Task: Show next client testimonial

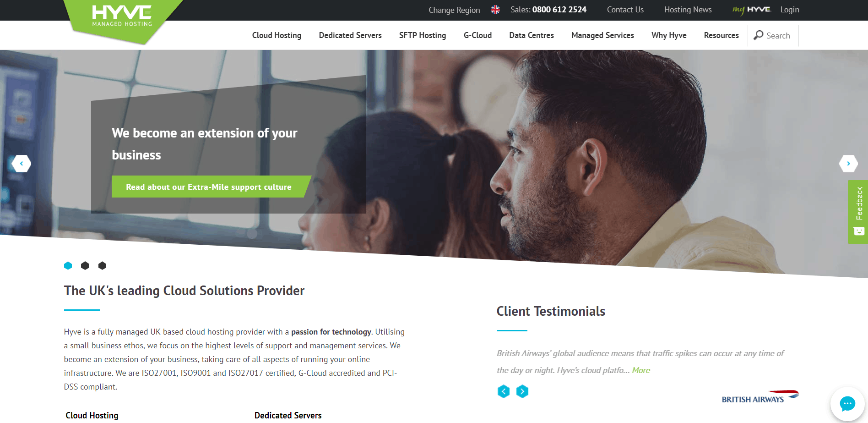Action: point(522,391)
